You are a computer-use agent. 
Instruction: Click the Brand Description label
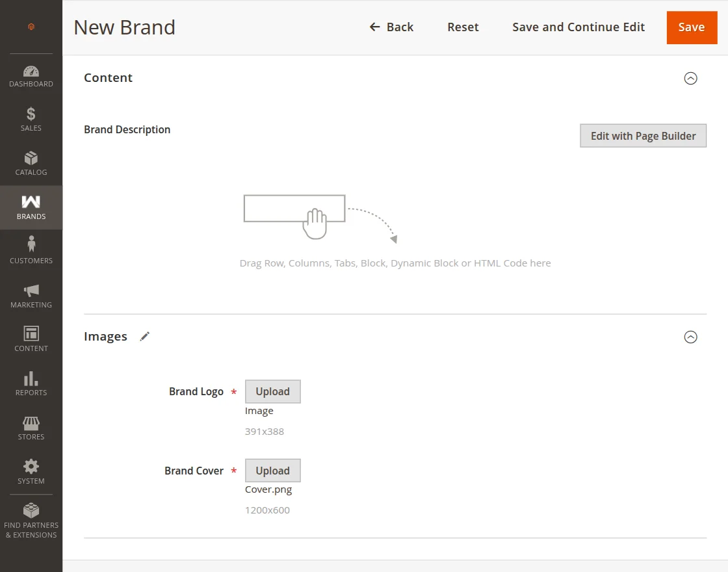click(127, 129)
